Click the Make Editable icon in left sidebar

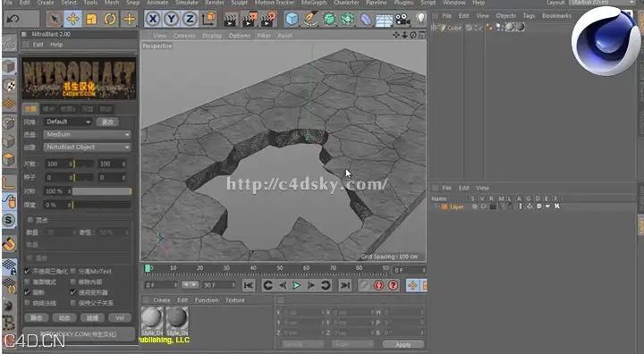(9, 43)
